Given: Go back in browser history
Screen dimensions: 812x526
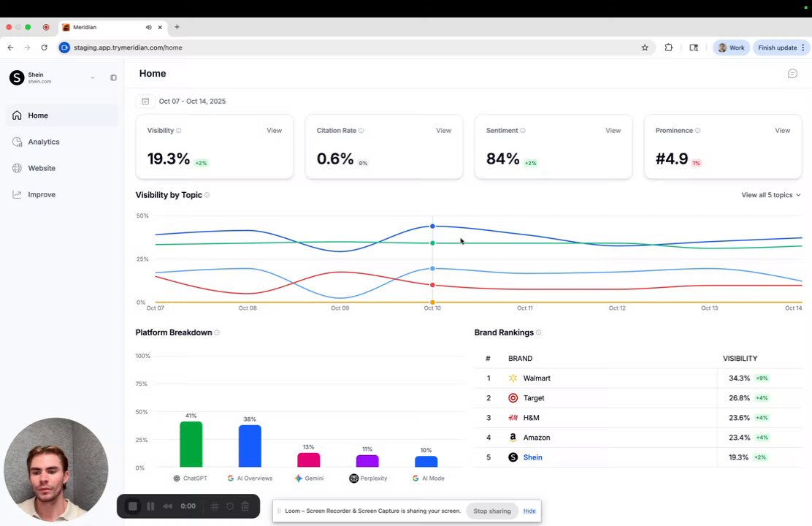Looking at the screenshot, I should (10, 47).
